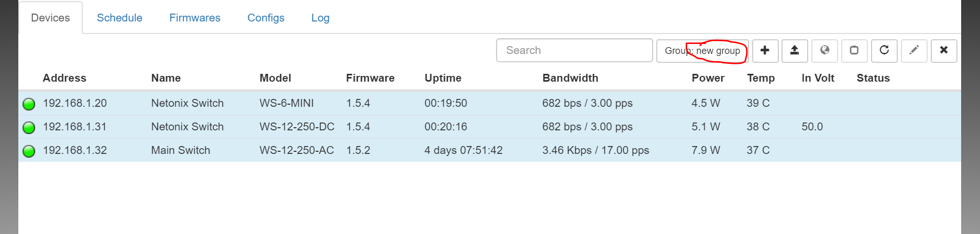This screenshot has height=234, width=980.
Task: Click the upload firmware arrow icon
Action: point(795,50)
